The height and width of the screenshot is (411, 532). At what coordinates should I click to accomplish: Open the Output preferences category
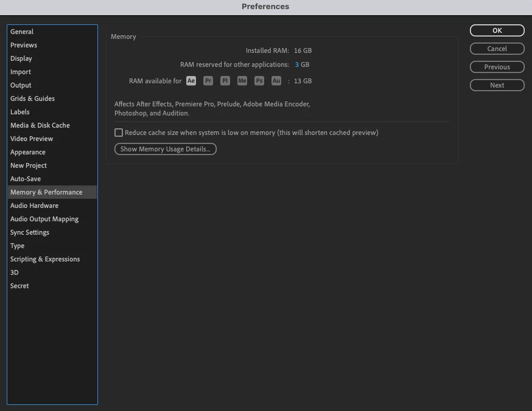click(52, 85)
